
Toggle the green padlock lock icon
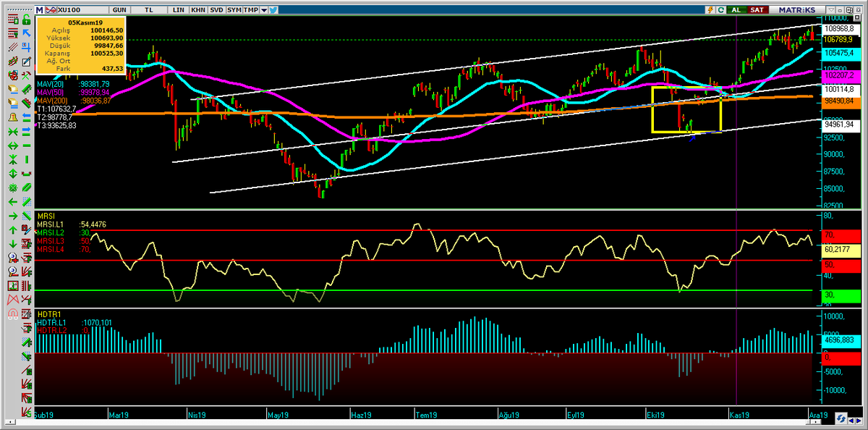pyautogui.click(x=26, y=19)
